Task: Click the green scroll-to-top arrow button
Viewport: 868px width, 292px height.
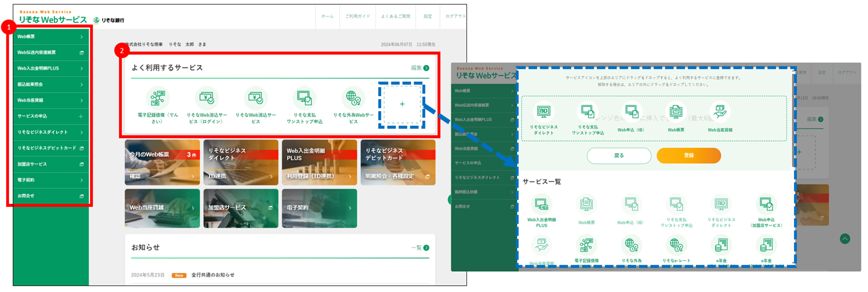Action: point(845,239)
